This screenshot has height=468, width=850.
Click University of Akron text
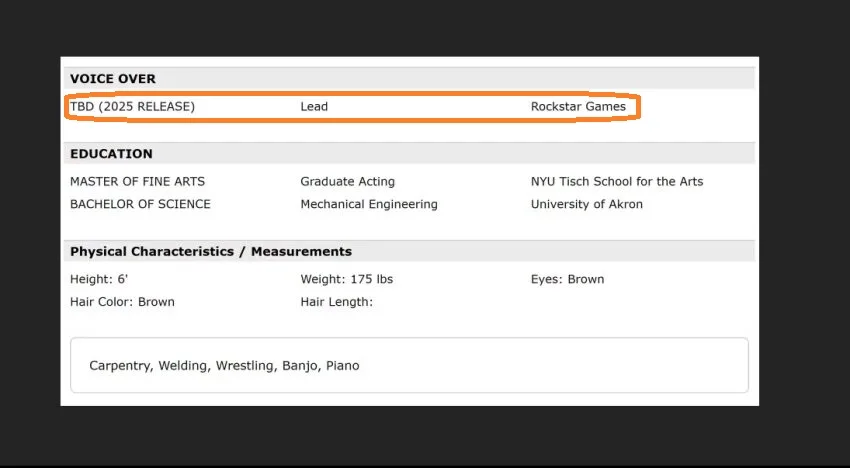point(586,204)
